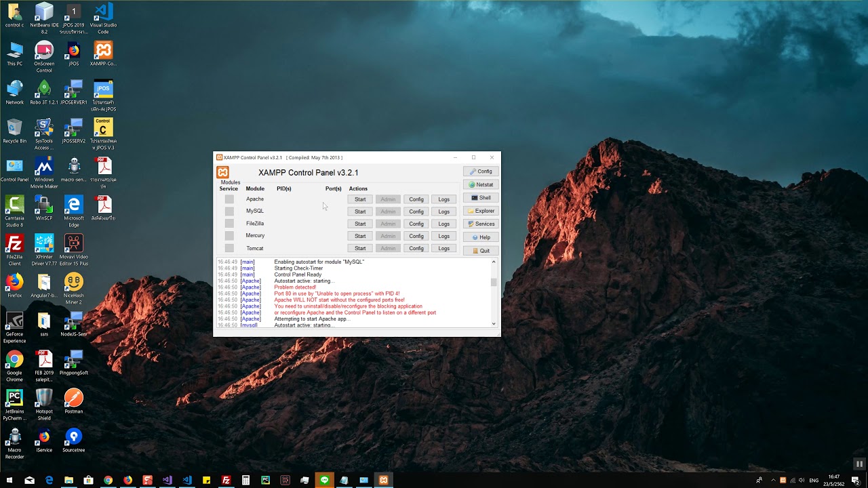Select the Postman desktop icon
This screenshot has height=488, width=868.
(x=73, y=401)
